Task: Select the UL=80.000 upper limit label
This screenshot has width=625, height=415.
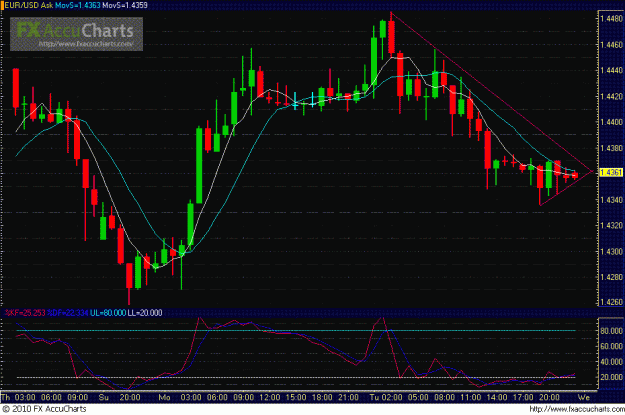Action: 108,313
